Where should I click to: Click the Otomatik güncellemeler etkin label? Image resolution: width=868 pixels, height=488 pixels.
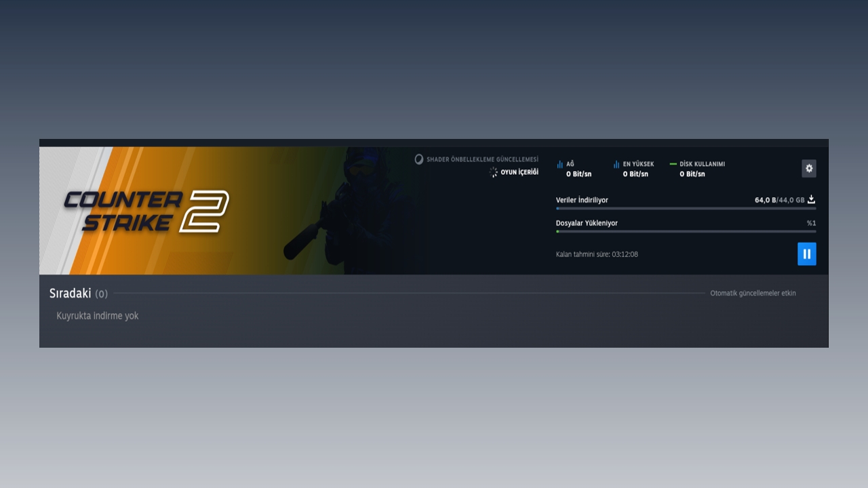click(x=753, y=293)
